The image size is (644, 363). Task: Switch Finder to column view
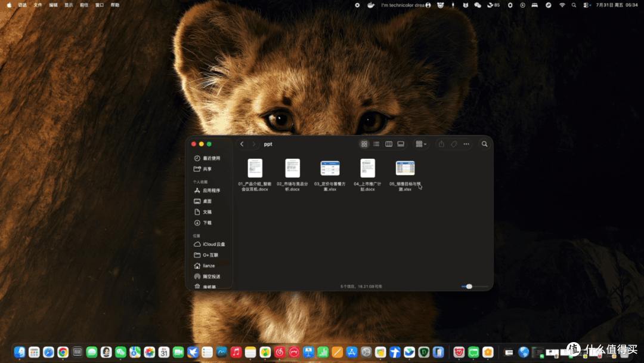tap(389, 144)
